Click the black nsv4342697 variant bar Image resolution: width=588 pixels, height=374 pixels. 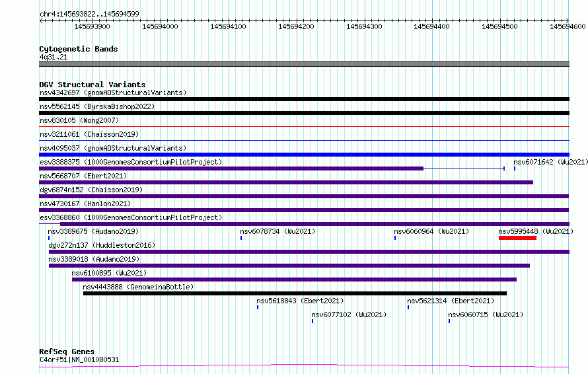[x=304, y=99]
